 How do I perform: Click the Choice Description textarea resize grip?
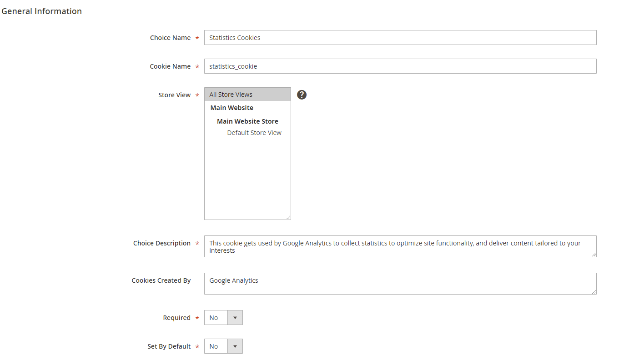point(594,255)
